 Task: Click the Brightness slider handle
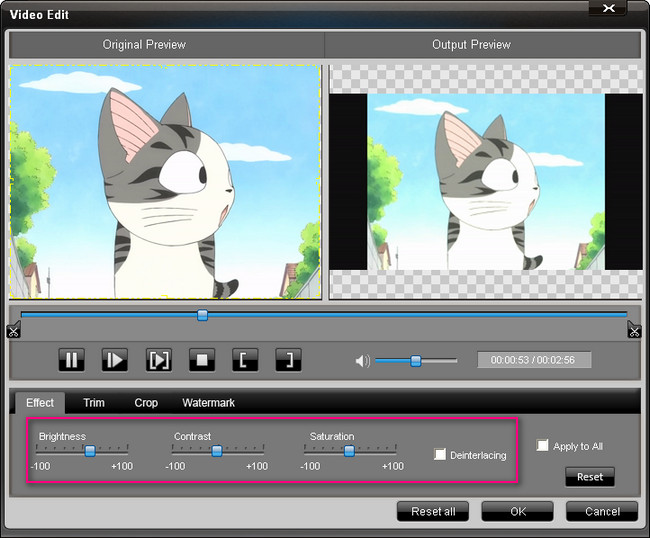click(90, 451)
